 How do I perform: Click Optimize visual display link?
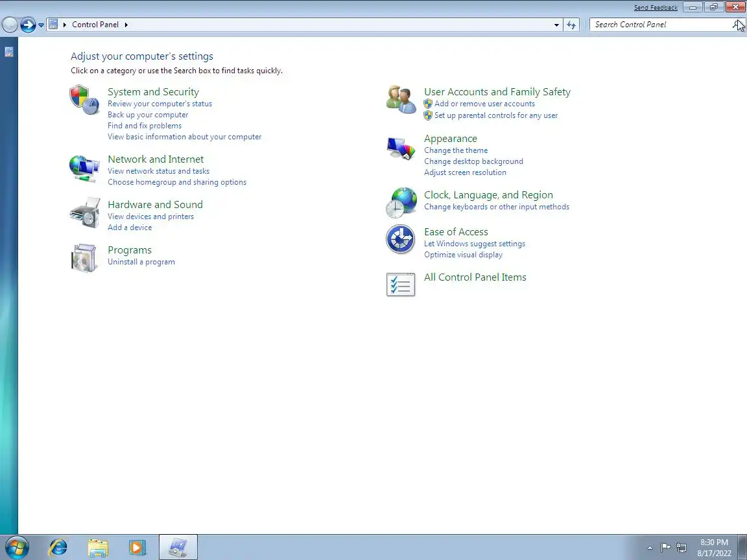tap(464, 255)
